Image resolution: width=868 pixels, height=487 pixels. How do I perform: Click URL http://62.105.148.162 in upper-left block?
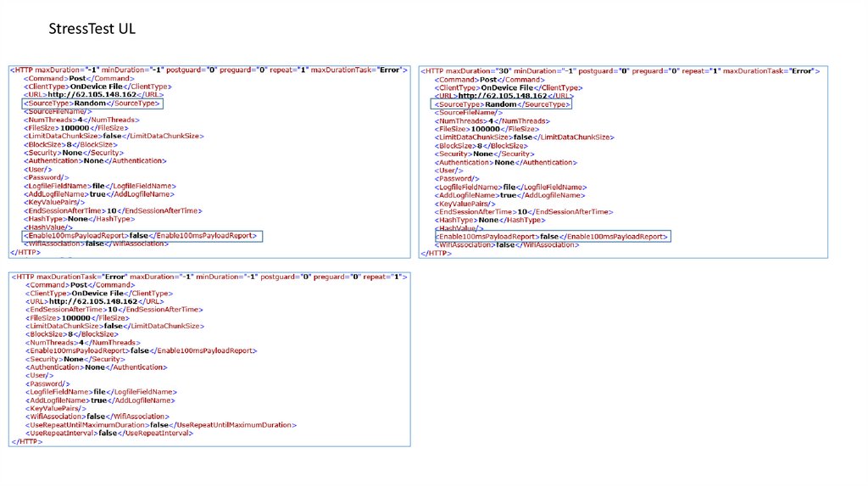93,95
